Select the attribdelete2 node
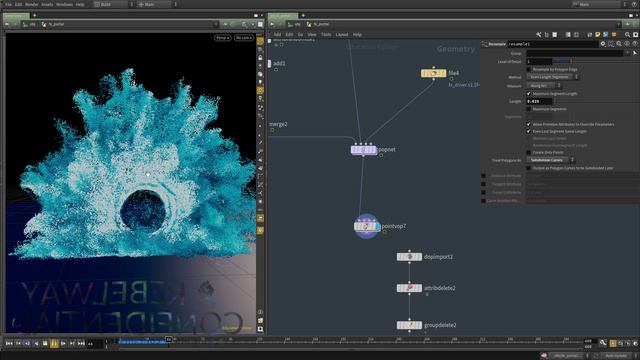Viewport: 640px width, 360px height. pos(409,288)
